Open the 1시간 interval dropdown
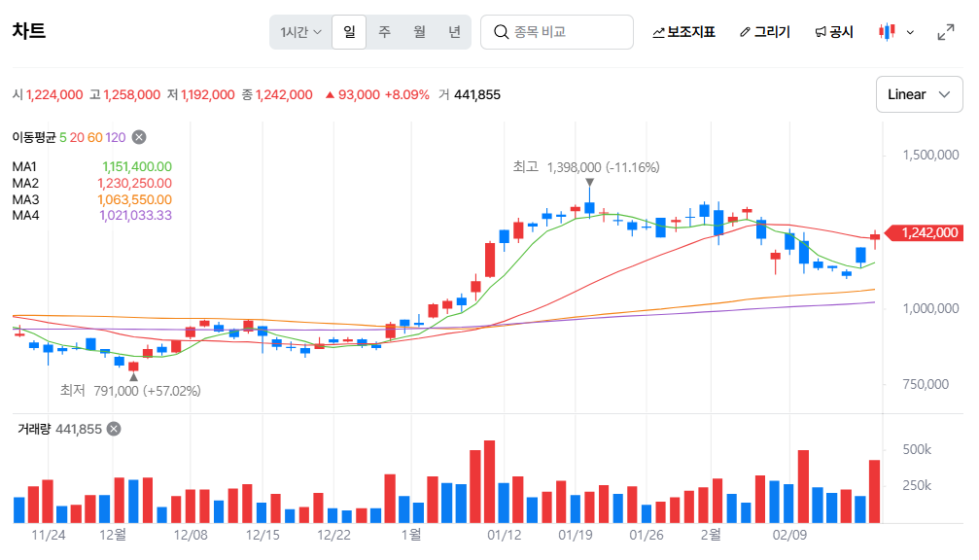979x560 pixels. pyautogui.click(x=301, y=32)
